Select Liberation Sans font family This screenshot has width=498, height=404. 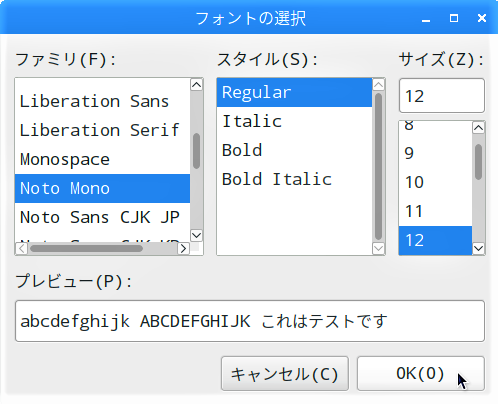click(102, 101)
